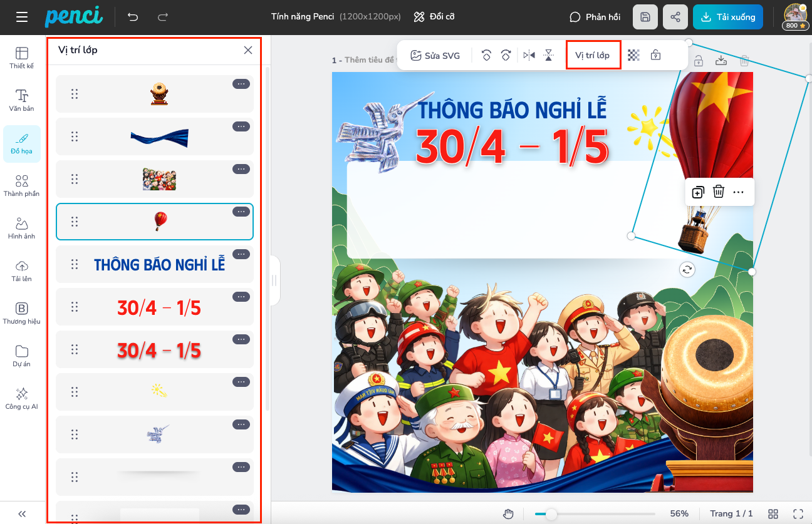Collapse the left sidebar with double chevron
812x524 pixels.
(x=22, y=514)
